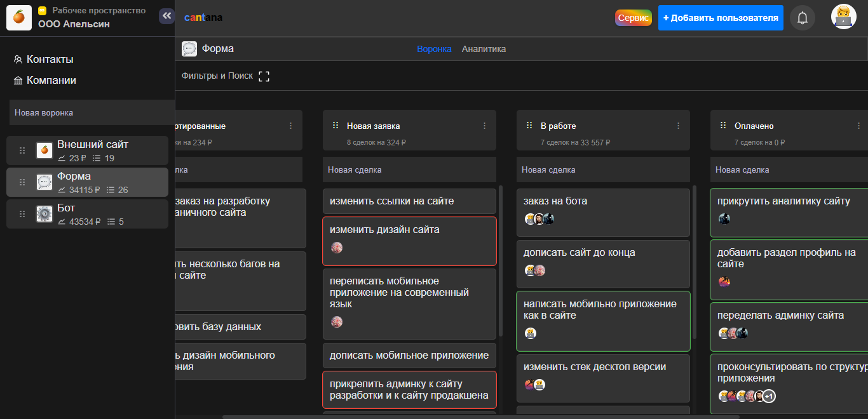The height and width of the screenshot is (419, 868).
Task: Click the yellow workspace badge icon
Action: pos(43,11)
